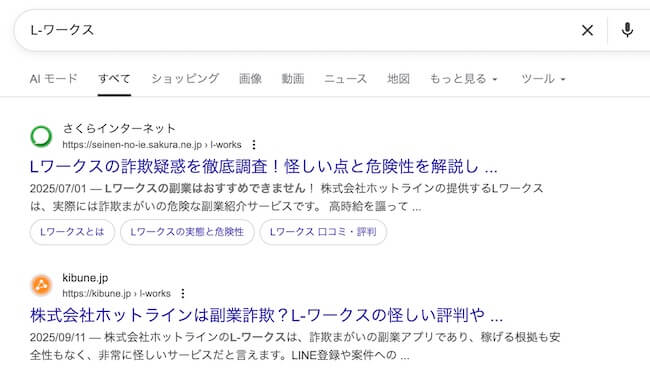This screenshot has width=650, height=390.
Task: Click the snippet date 2025/07/01
Action: [58, 189]
